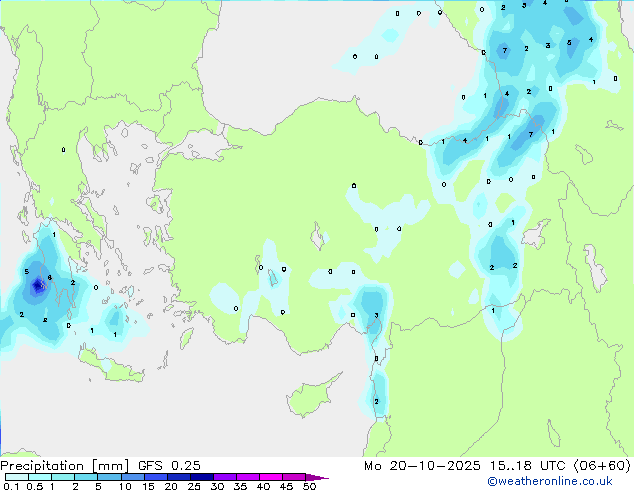Click the '45' legend tick label

[286, 486]
